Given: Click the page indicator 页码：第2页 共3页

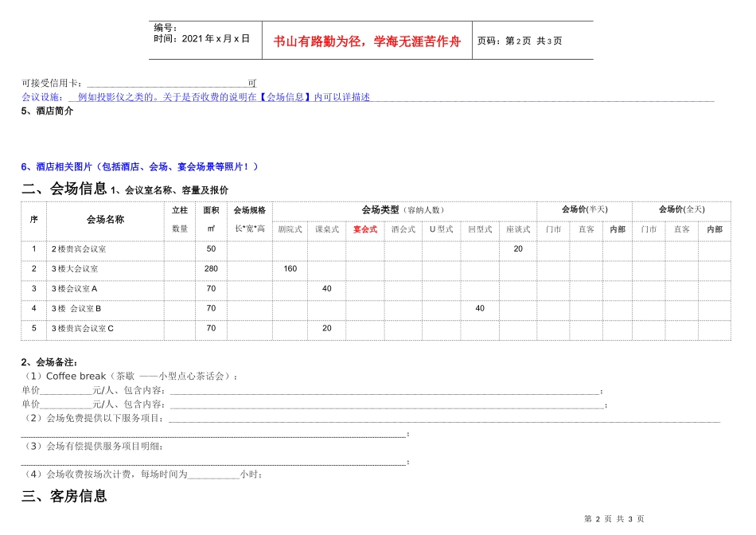Looking at the screenshot, I should (520, 41).
